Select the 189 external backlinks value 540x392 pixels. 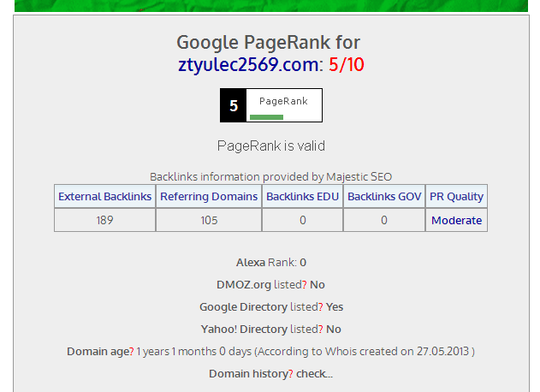tap(104, 220)
